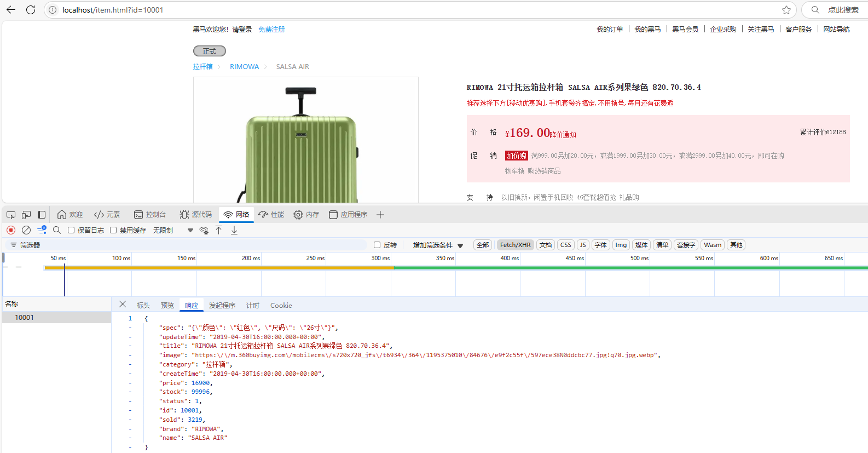Click the 加价购 promotion badge
The height and width of the screenshot is (453, 868).
[516, 156]
